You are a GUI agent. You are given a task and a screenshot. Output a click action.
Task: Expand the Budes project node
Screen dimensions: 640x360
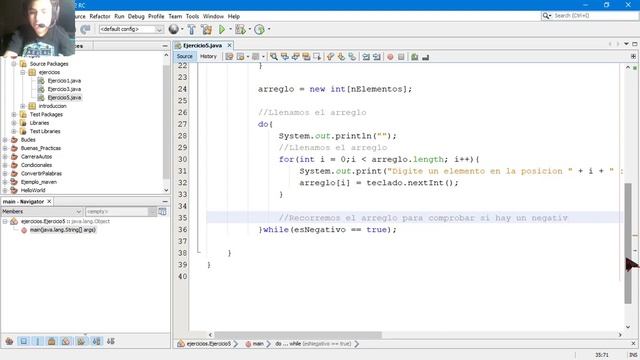click(5, 140)
